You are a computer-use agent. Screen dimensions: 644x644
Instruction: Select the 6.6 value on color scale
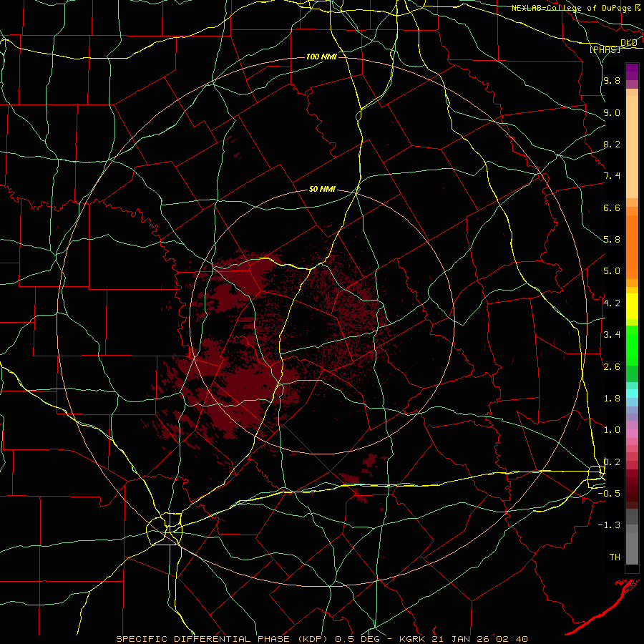pos(612,208)
